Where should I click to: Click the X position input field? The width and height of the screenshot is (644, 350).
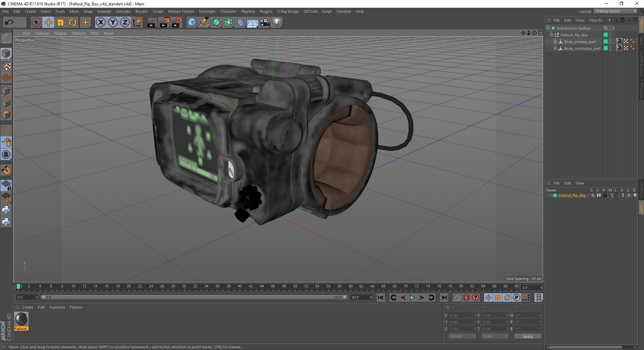click(x=463, y=315)
